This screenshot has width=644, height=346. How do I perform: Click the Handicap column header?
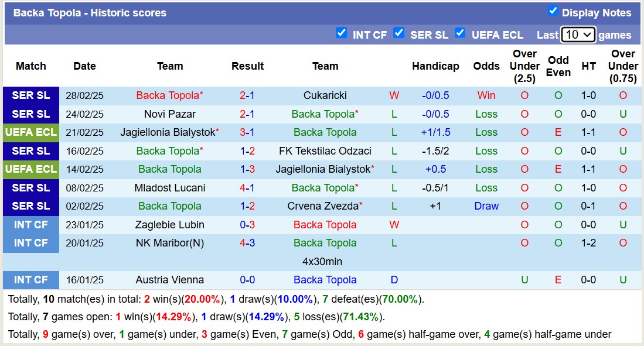[x=435, y=66]
